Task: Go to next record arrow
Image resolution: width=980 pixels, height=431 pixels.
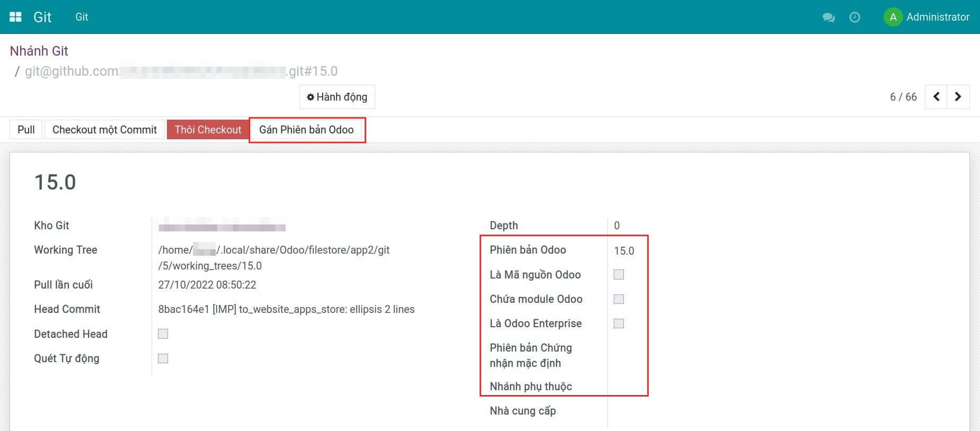Action: pyautogui.click(x=958, y=97)
